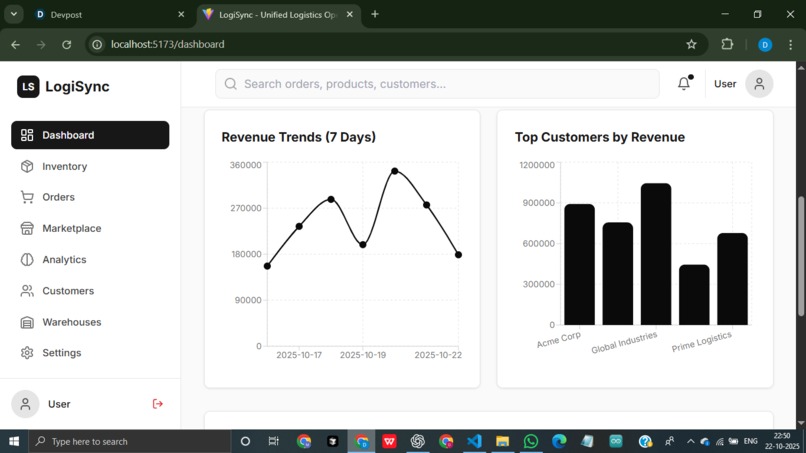Expand the tab search dropdown arrow

(x=14, y=14)
